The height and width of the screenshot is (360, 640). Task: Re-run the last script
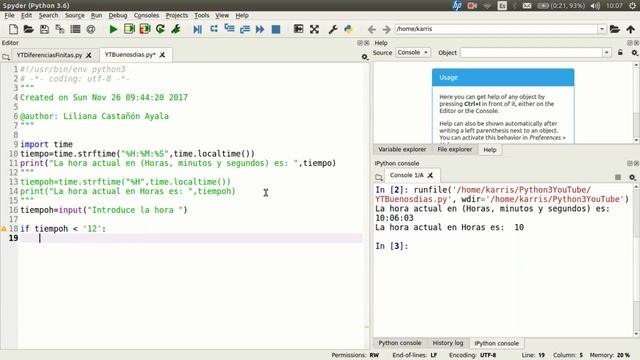point(160,29)
